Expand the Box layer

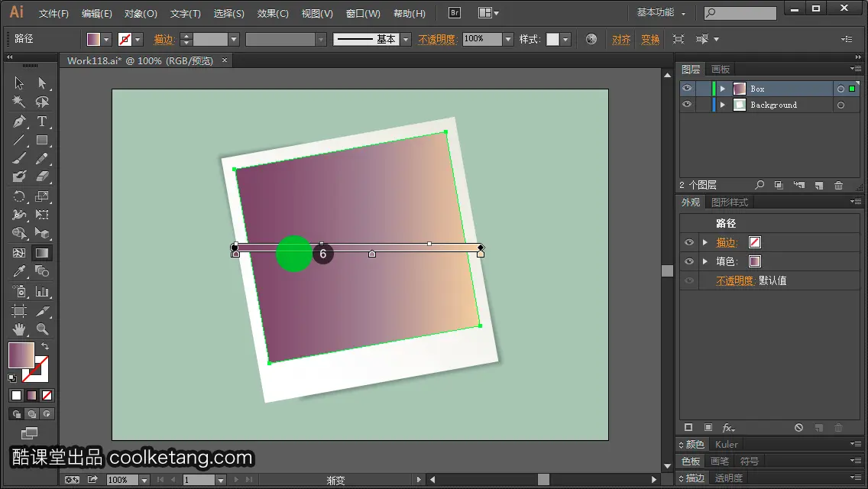[722, 89]
